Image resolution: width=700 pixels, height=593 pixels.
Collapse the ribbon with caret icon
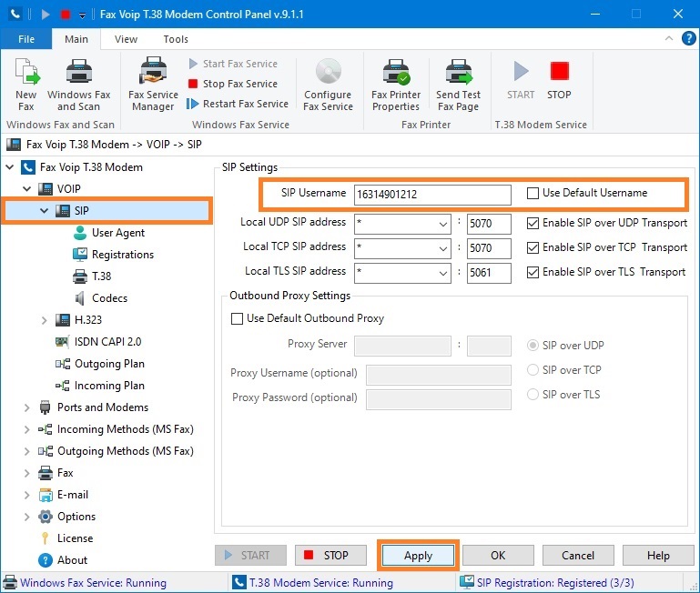pos(669,38)
